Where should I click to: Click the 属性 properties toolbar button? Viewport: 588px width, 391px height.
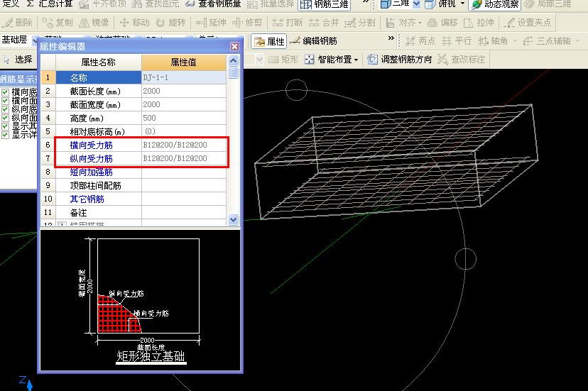pos(269,41)
